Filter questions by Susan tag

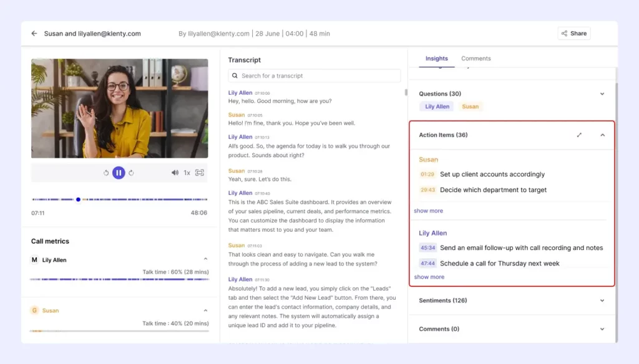pyautogui.click(x=471, y=107)
